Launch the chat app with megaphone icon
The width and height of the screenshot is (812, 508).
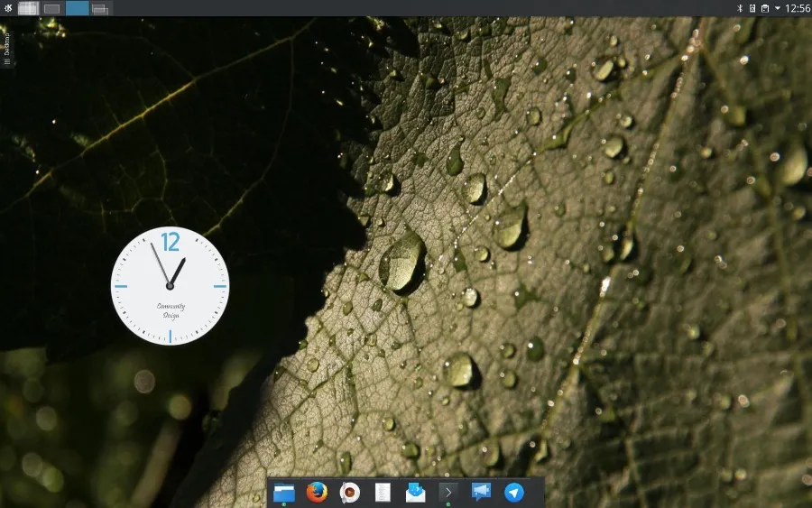click(x=481, y=492)
